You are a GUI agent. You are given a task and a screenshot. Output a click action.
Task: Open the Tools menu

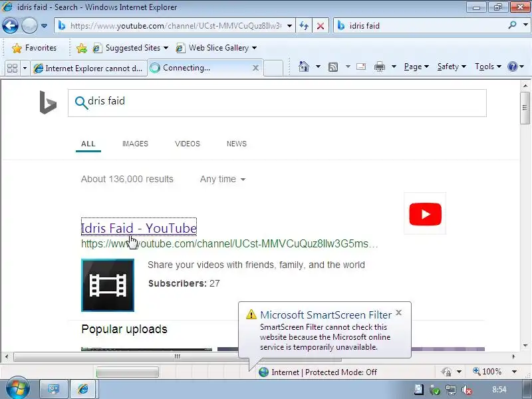[x=488, y=66]
